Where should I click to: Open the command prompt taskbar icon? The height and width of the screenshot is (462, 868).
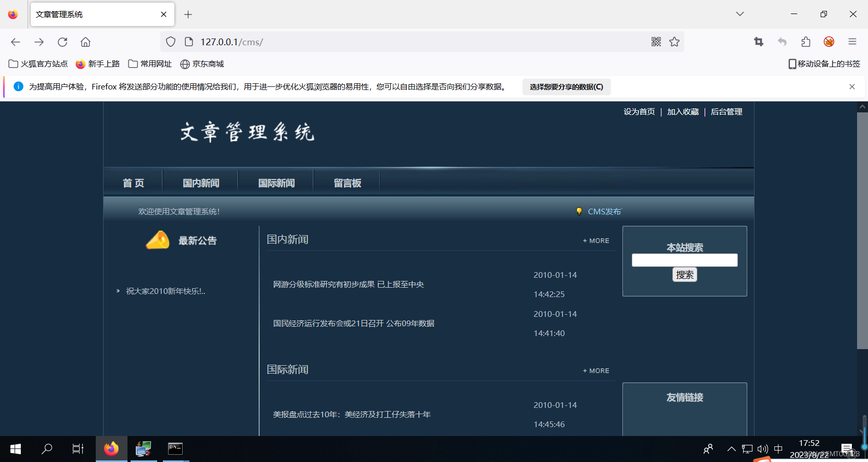(x=175, y=449)
